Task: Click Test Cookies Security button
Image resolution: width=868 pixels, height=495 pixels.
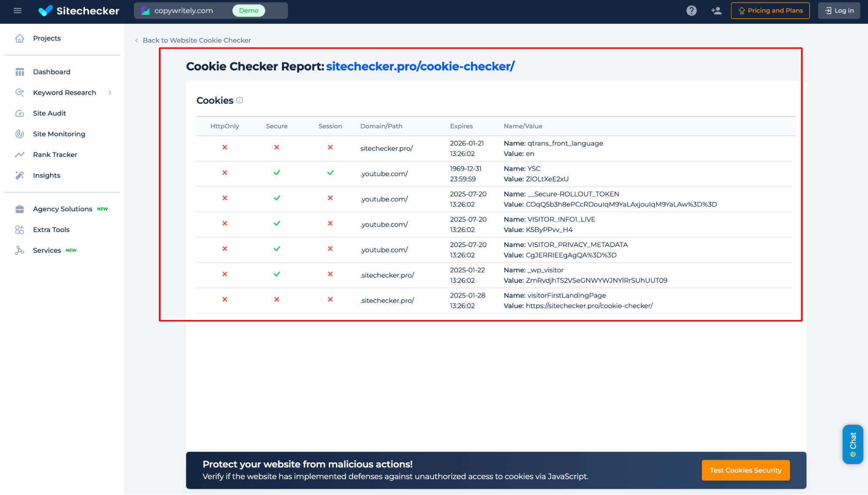Action: pyautogui.click(x=745, y=470)
